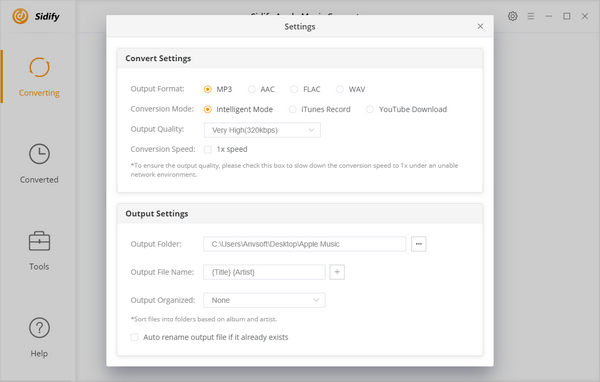Select FLAC output format

tap(293, 89)
